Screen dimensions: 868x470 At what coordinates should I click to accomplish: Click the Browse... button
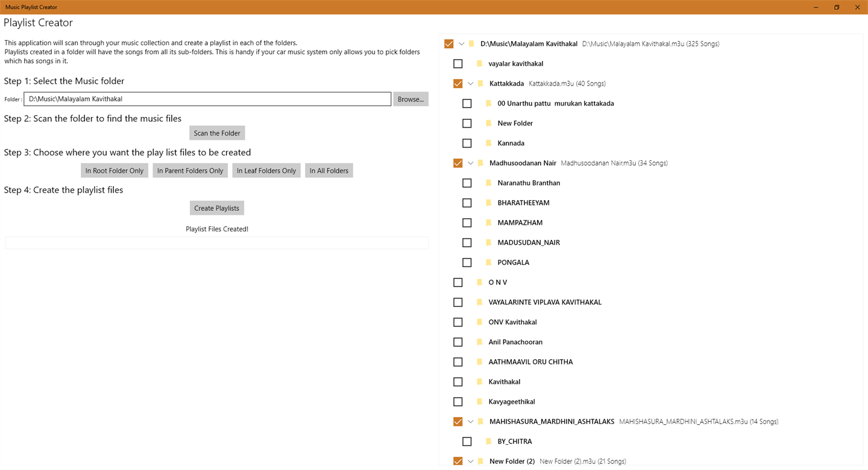(411, 99)
